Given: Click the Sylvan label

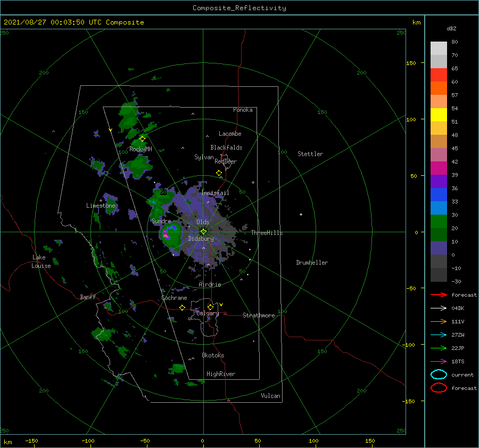Looking at the screenshot, I should [x=204, y=158].
